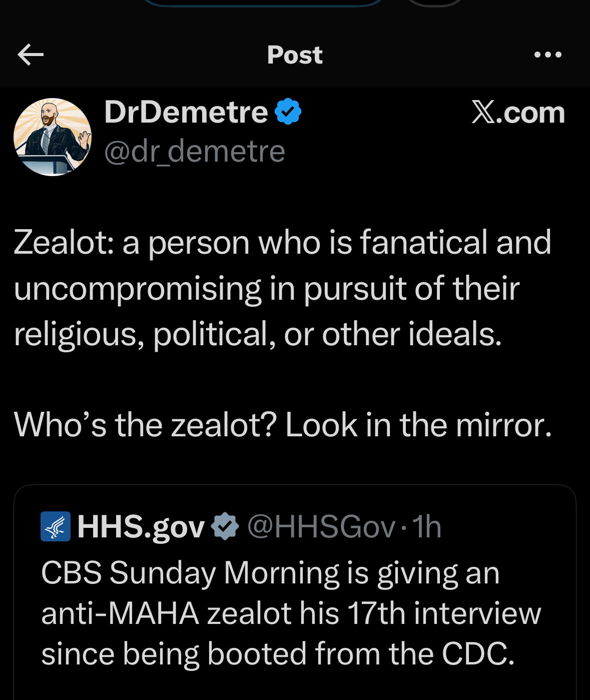Click DrDemetre's blue verified badge
Viewport: 590px width, 700px height.
(x=288, y=112)
